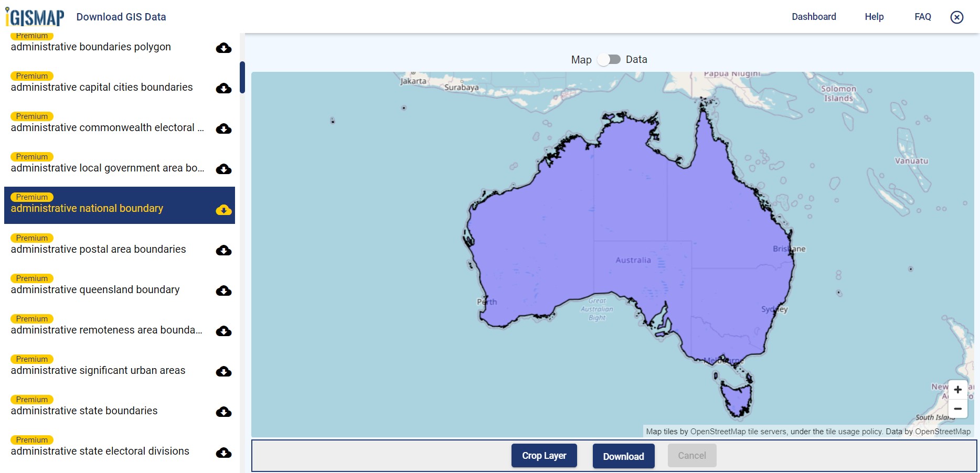Click the Premium badge on administrative remoteness area boundaries
Image resolution: width=980 pixels, height=473 pixels.
(x=31, y=318)
